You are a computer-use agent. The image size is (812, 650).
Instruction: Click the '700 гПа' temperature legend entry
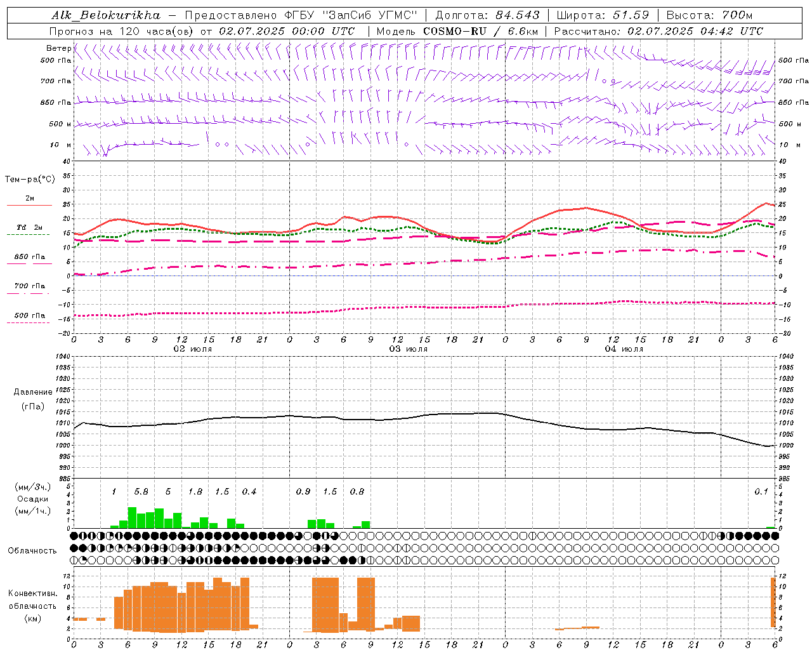click(x=30, y=286)
